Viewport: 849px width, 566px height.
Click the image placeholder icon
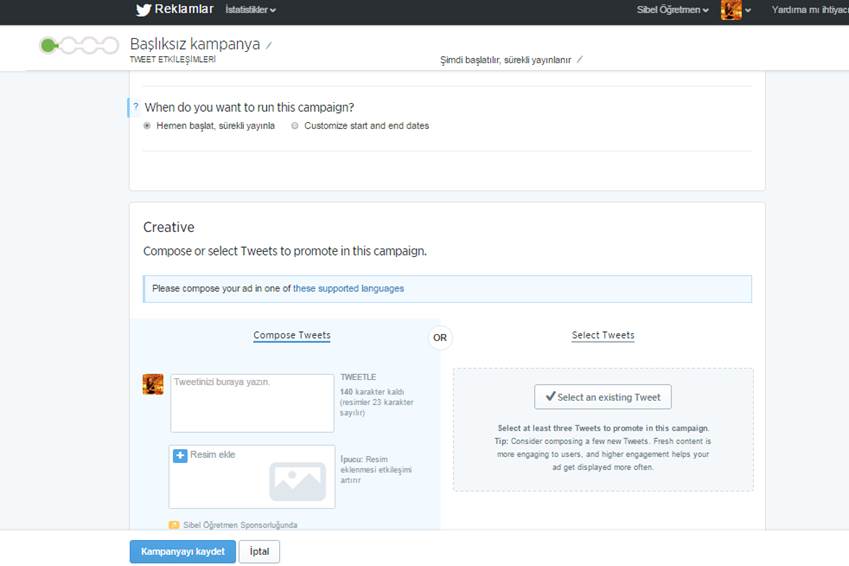tap(297, 481)
